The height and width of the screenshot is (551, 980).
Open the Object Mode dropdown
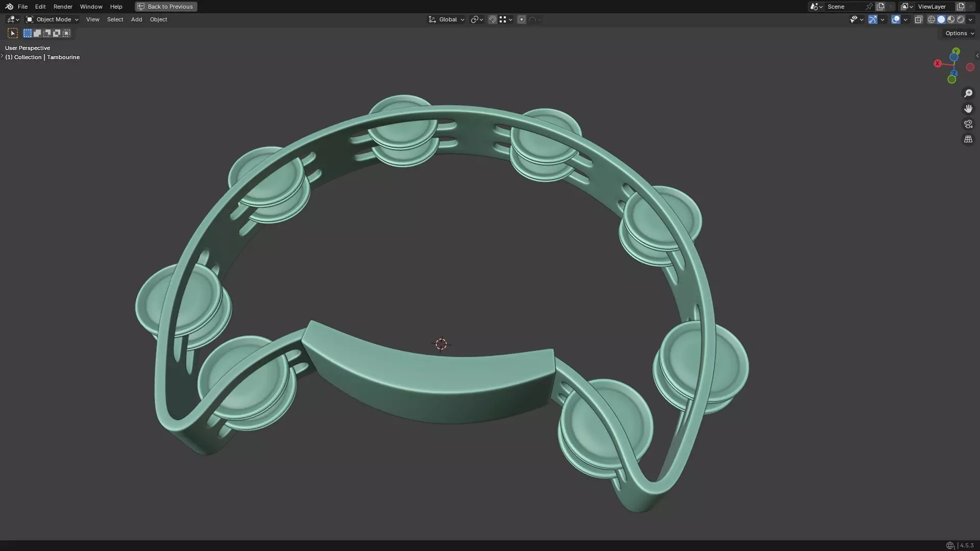[x=53, y=19]
